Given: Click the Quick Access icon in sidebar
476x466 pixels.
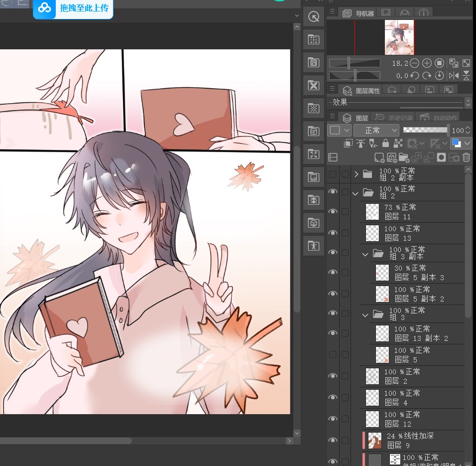Looking at the screenshot, I should 314,17.
